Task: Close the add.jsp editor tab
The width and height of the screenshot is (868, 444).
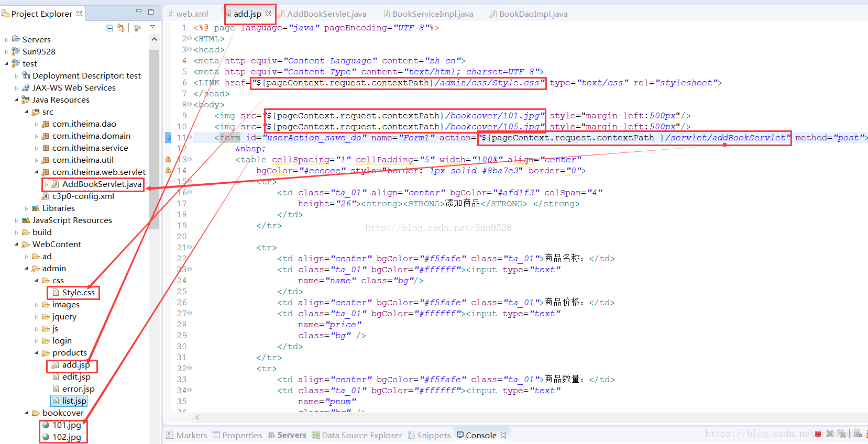Action: [x=268, y=14]
